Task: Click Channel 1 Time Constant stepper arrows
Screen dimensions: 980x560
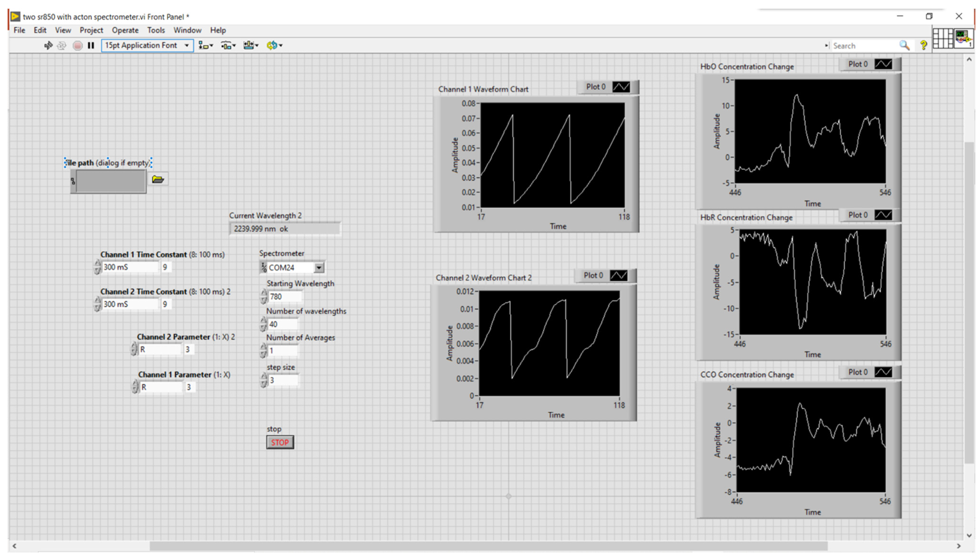Action: (97, 267)
